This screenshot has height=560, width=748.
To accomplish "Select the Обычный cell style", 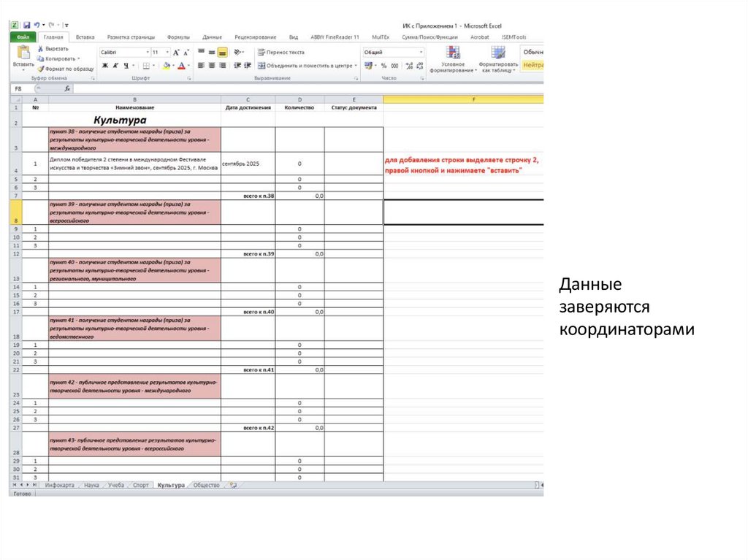I will 533,52.
